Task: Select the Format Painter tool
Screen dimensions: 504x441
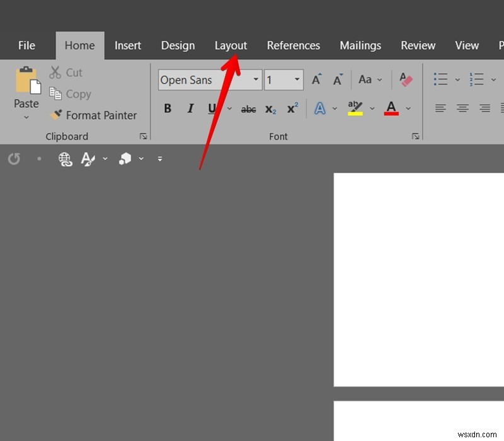Action: (x=94, y=115)
